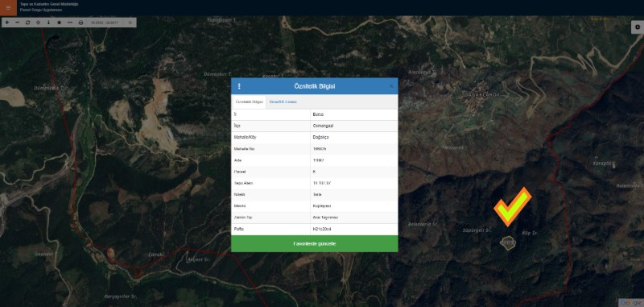
Task: Open the zoom level selector in toolbar
Action: tap(130, 23)
